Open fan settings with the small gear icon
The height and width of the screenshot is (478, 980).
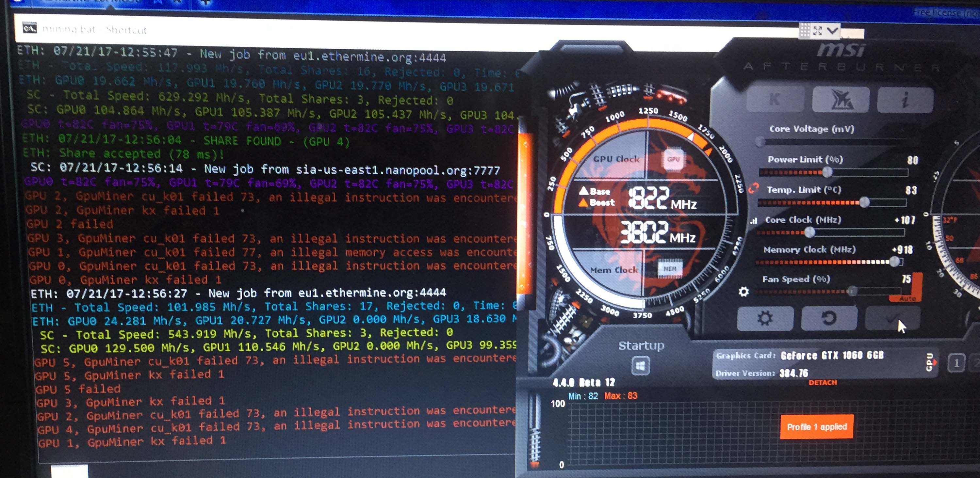click(744, 292)
